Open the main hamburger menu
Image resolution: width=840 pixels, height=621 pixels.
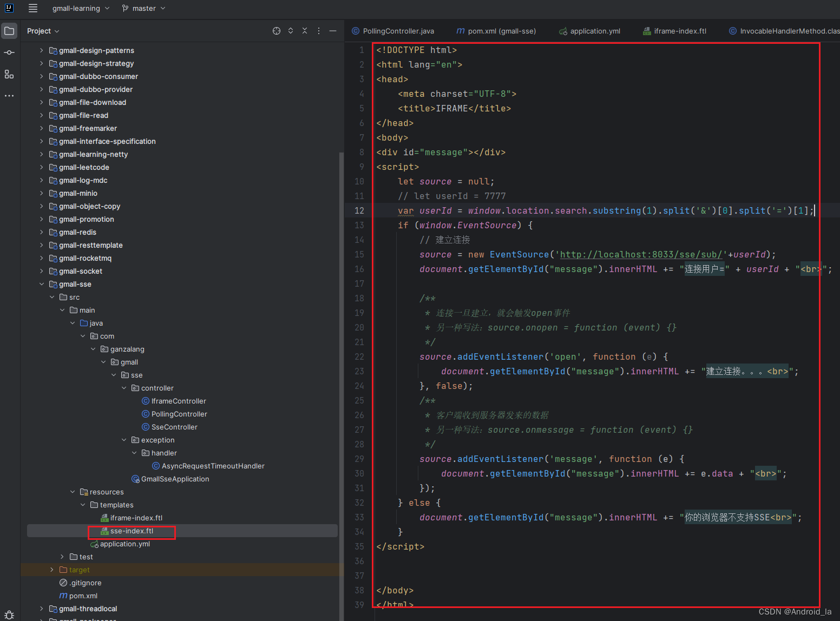(x=33, y=8)
